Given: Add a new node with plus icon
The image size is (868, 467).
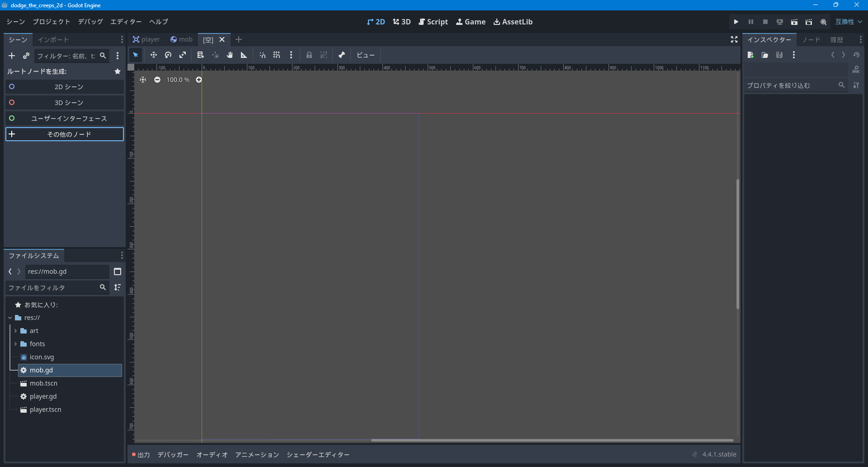Looking at the screenshot, I should [12, 56].
